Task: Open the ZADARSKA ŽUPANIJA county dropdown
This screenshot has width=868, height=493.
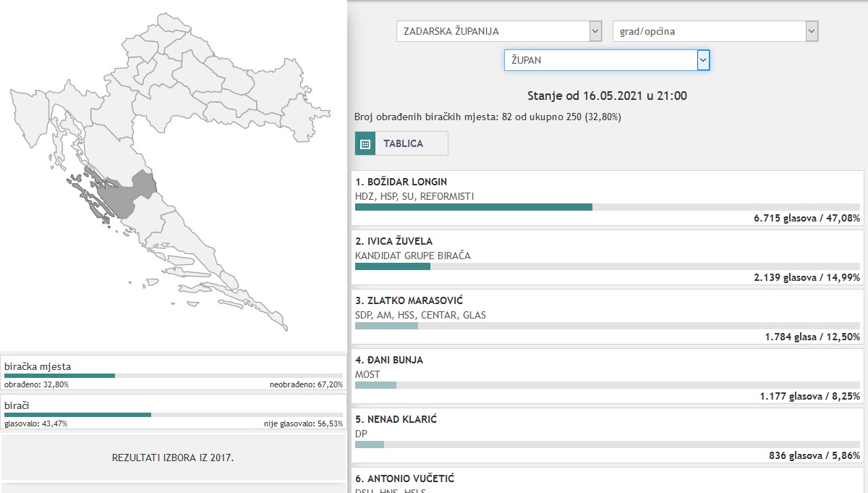Action: click(499, 31)
